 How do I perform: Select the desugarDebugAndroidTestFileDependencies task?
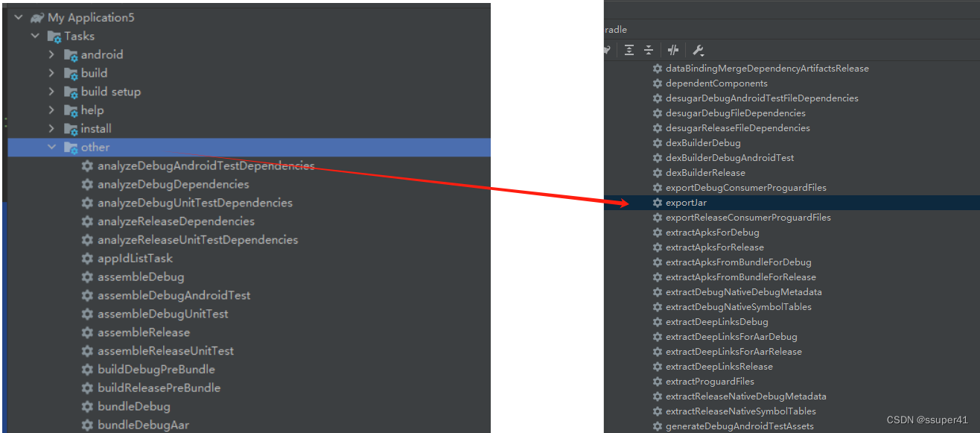(762, 98)
